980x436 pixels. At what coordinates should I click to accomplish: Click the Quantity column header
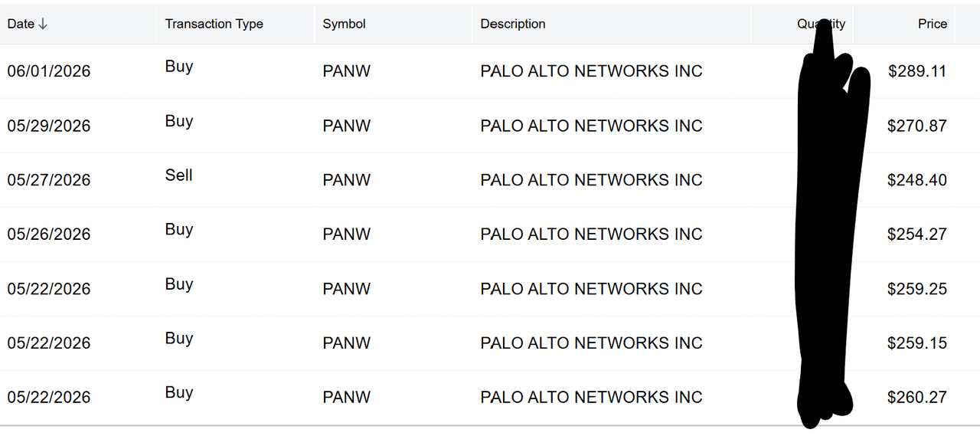pos(821,24)
